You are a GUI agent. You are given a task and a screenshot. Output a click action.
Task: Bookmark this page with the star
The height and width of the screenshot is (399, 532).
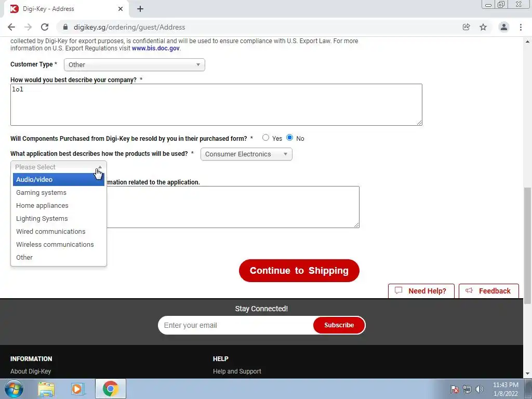[x=483, y=27]
